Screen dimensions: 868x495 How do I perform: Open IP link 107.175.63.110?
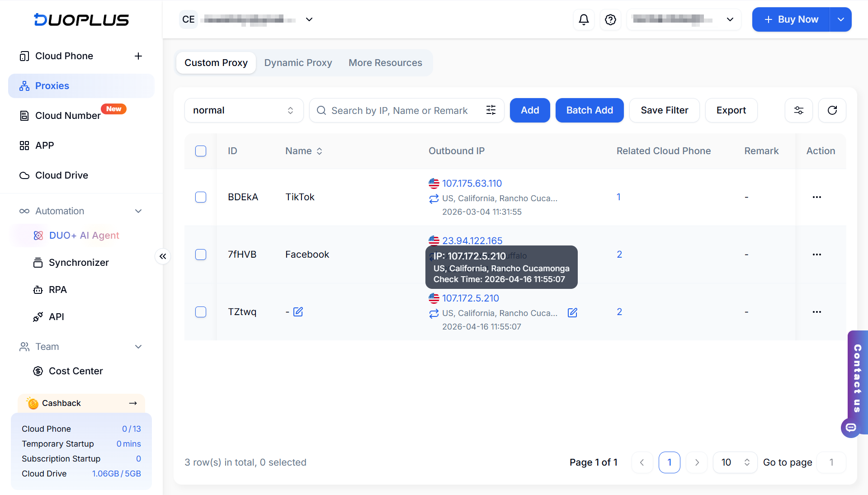472,184
